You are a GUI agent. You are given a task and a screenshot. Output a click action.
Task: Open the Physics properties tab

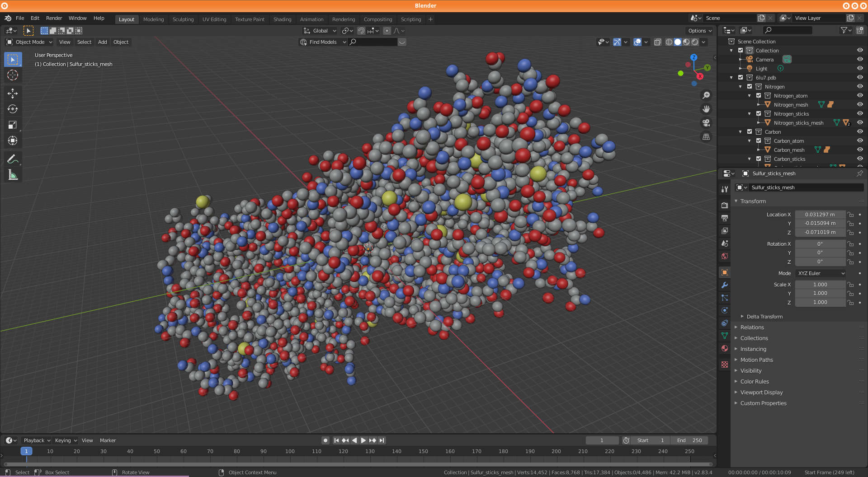pyautogui.click(x=725, y=310)
